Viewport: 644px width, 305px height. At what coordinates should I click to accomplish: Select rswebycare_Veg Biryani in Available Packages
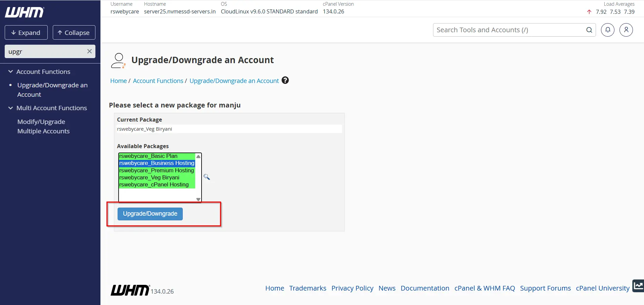[157, 177]
